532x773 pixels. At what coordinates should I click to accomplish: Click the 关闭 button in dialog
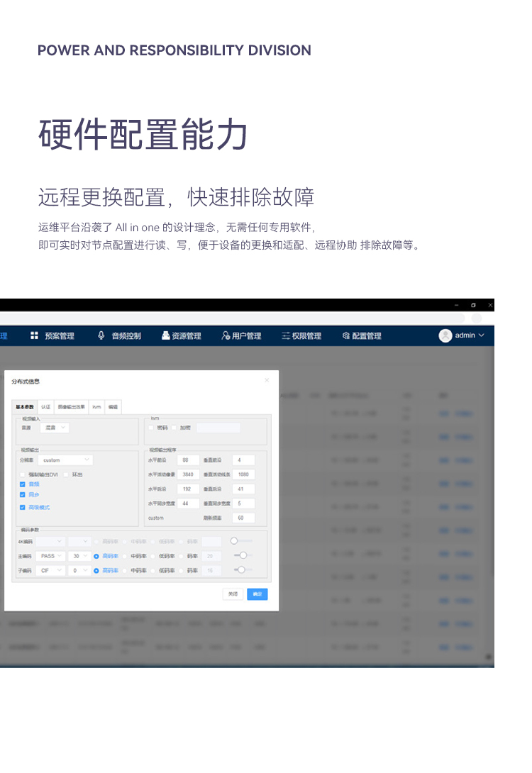[x=233, y=594]
